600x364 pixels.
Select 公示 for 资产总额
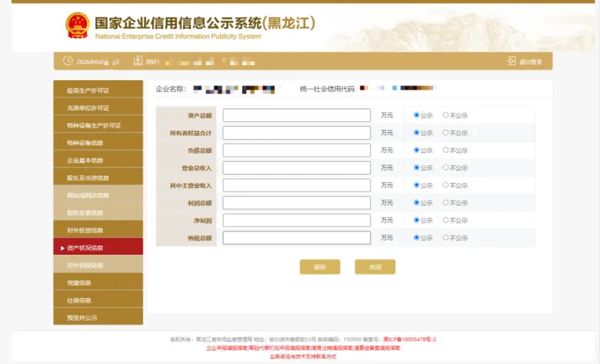pyautogui.click(x=416, y=115)
